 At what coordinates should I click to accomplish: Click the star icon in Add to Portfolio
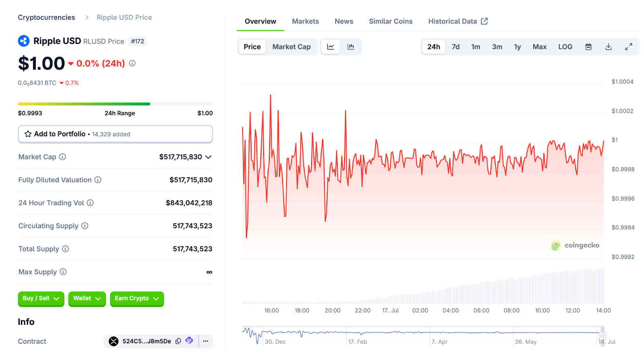pos(28,134)
